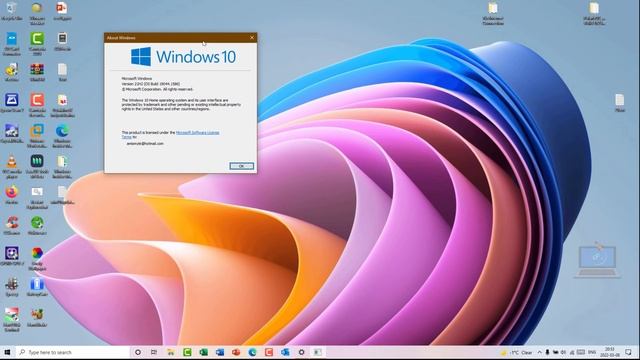The image size is (640, 360).
Task: Open Microsoft Edge from the taskbar
Action: click(x=252, y=352)
